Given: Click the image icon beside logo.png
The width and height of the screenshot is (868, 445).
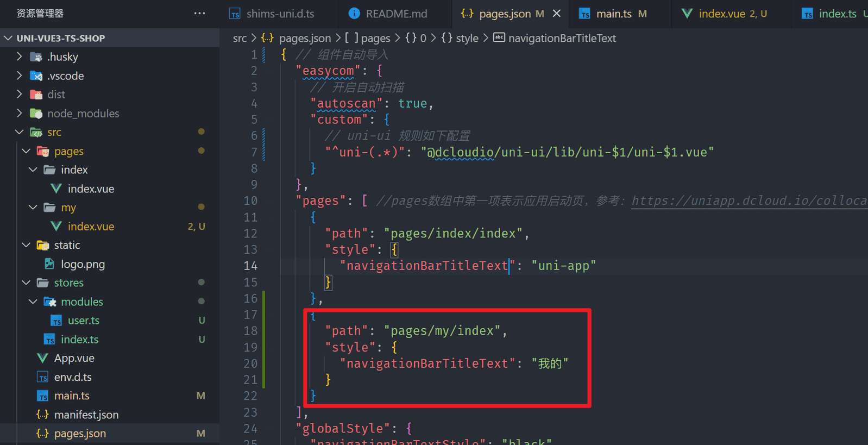Looking at the screenshot, I should pos(49,264).
